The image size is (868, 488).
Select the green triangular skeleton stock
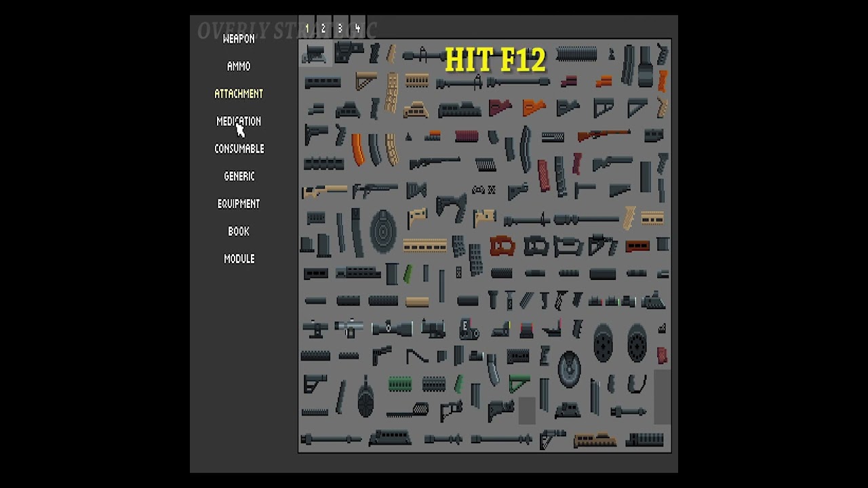(519, 384)
